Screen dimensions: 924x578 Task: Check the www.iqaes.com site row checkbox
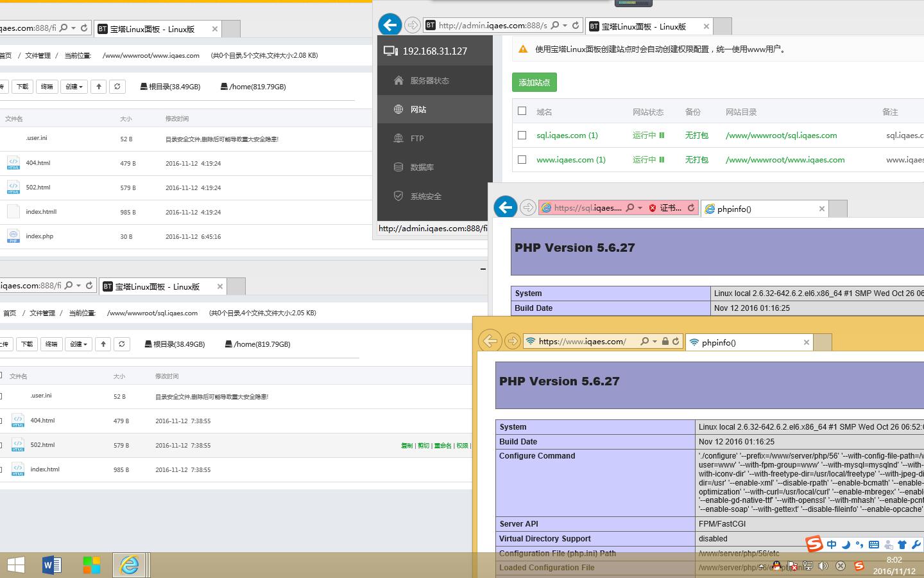tap(522, 159)
